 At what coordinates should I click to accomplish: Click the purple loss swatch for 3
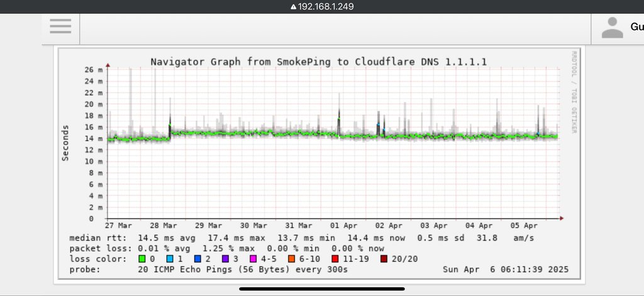pos(226,259)
